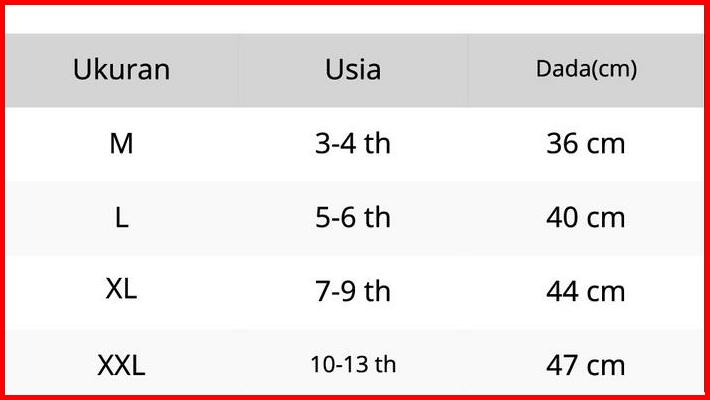Select the L size cell
Screen dimensions: 710x400
[x=121, y=218]
